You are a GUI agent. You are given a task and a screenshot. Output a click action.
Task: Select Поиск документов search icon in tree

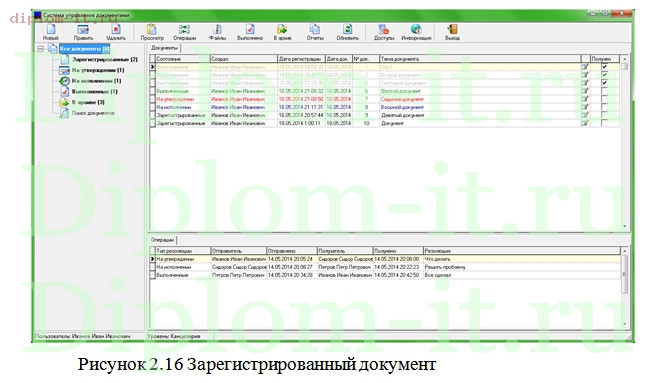coord(64,113)
